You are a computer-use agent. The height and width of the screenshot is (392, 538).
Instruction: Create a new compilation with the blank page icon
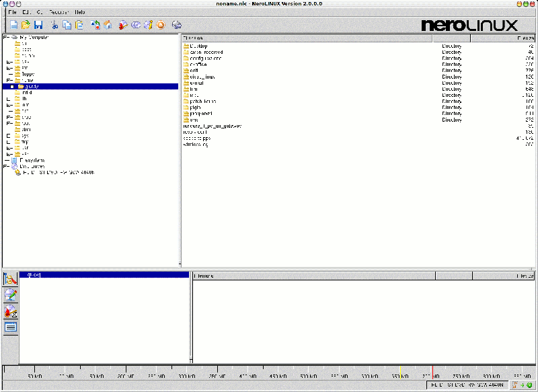click(x=13, y=25)
